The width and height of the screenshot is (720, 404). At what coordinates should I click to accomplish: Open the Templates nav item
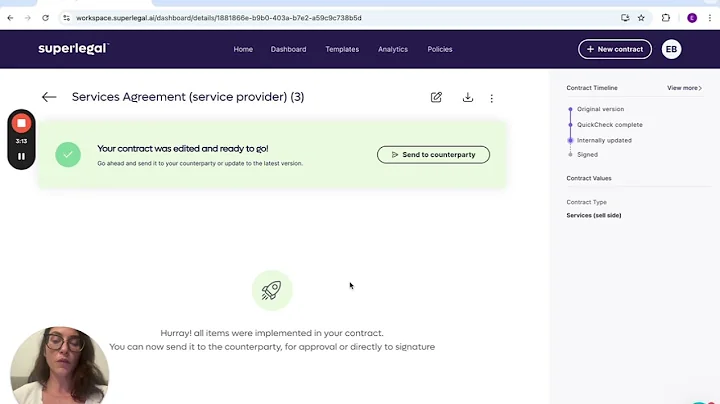click(342, 49)
